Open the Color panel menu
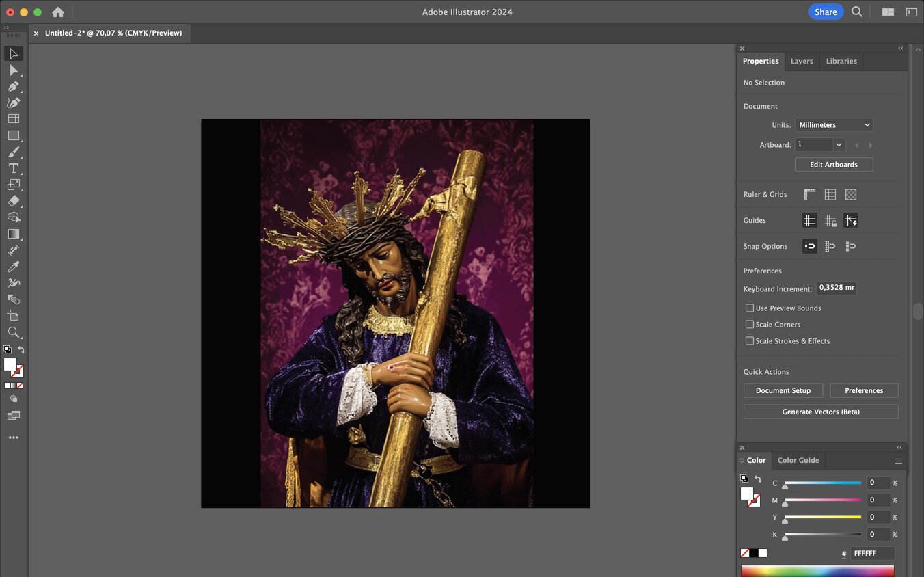The height and width of the screenshot is (577, 924). (x=899, y=461)
